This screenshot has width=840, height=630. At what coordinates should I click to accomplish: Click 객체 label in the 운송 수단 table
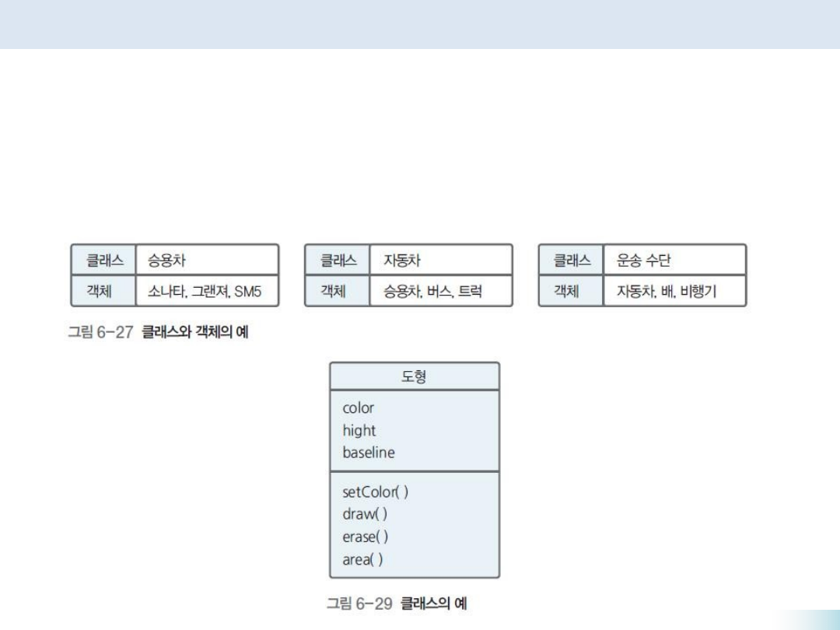click(x=572, y=292)
